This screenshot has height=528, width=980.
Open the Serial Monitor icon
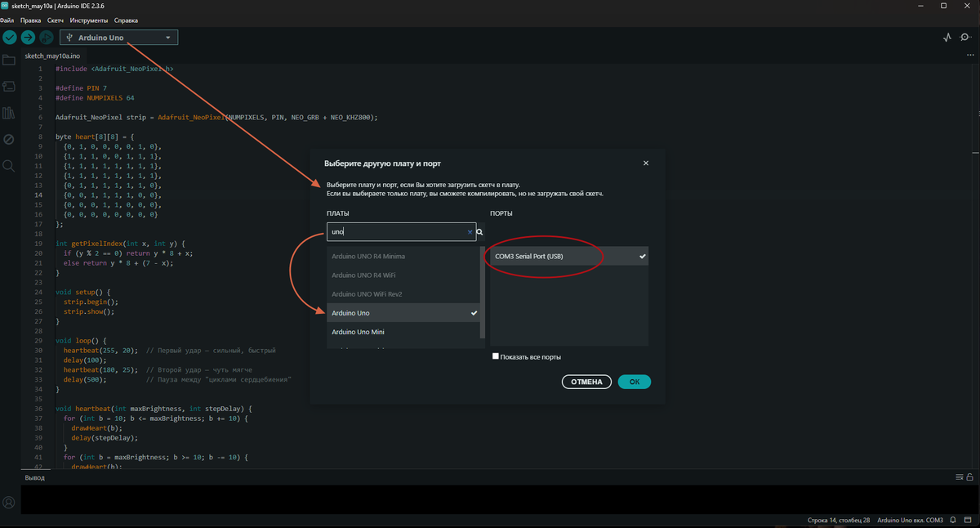coord(966,38)
